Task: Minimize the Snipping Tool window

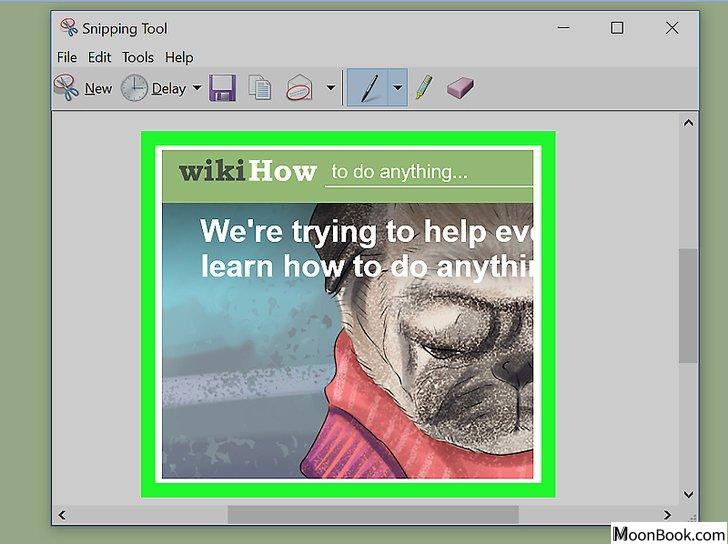Action: point(563,28)
